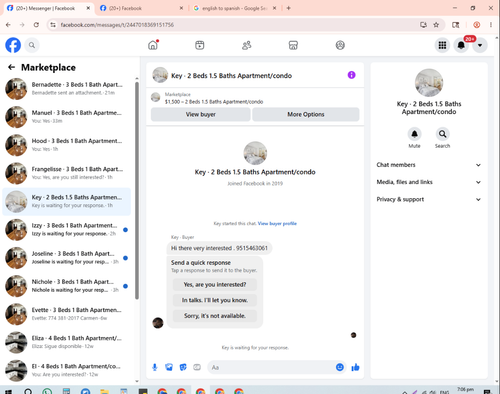This screenshot has width=500, height=394.
Task: Mute this conversation bell icon
Action: coord(414,134)
